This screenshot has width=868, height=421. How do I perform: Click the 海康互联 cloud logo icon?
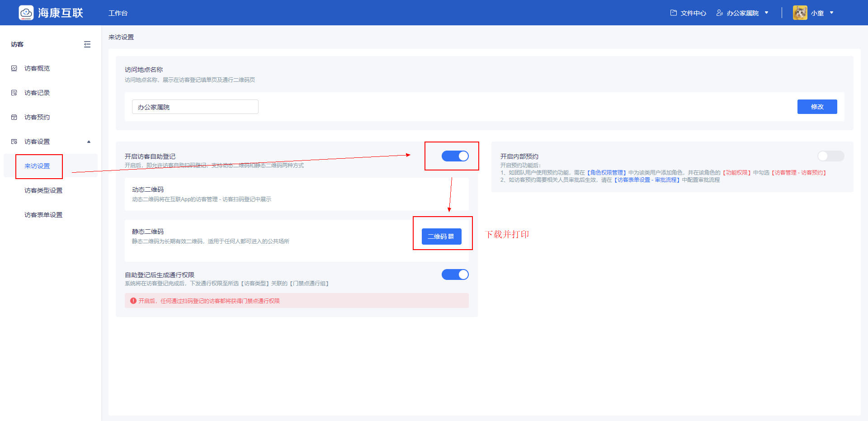(26, 13)
